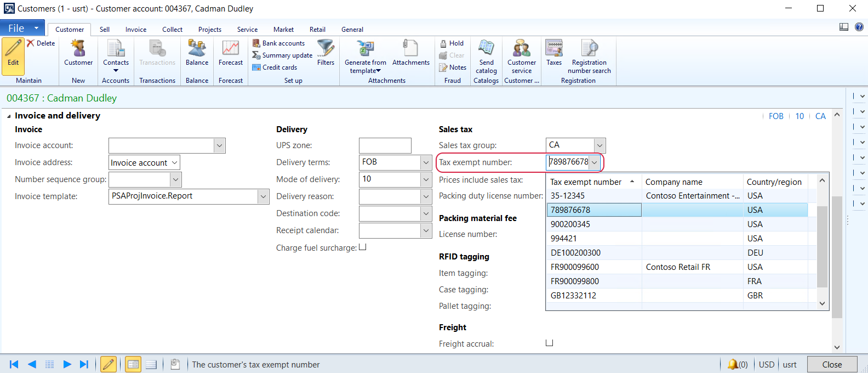Open the Retail ribbon tab
The width and height of the screenshot is (868, 373).
click(x=317, y=30)
